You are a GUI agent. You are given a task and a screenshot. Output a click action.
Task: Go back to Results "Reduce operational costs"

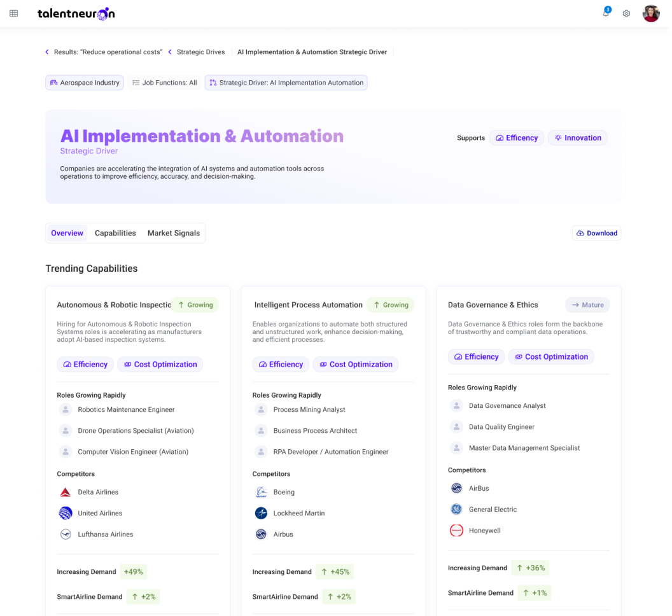pos(104,52)
